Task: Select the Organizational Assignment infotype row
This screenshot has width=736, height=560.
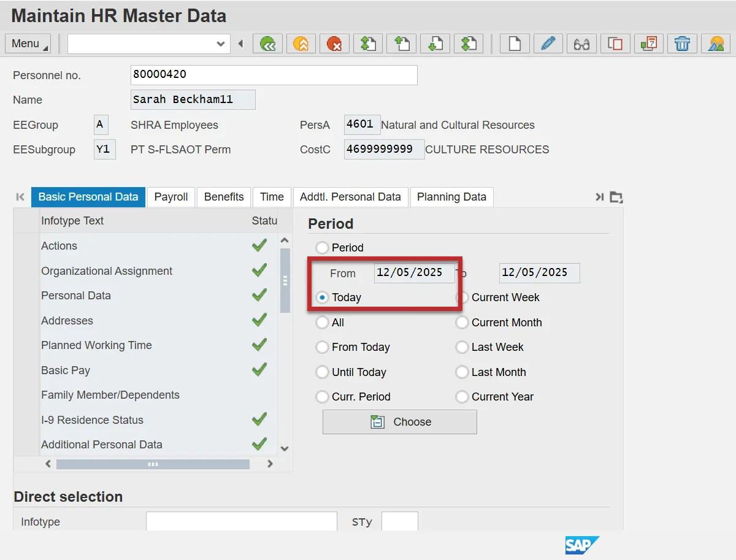Action: (x=107, y=271)
